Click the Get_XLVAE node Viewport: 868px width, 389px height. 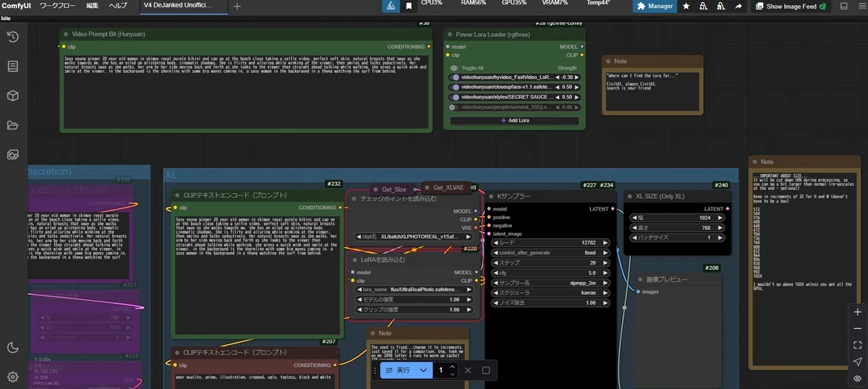click(x=448, y=187)
